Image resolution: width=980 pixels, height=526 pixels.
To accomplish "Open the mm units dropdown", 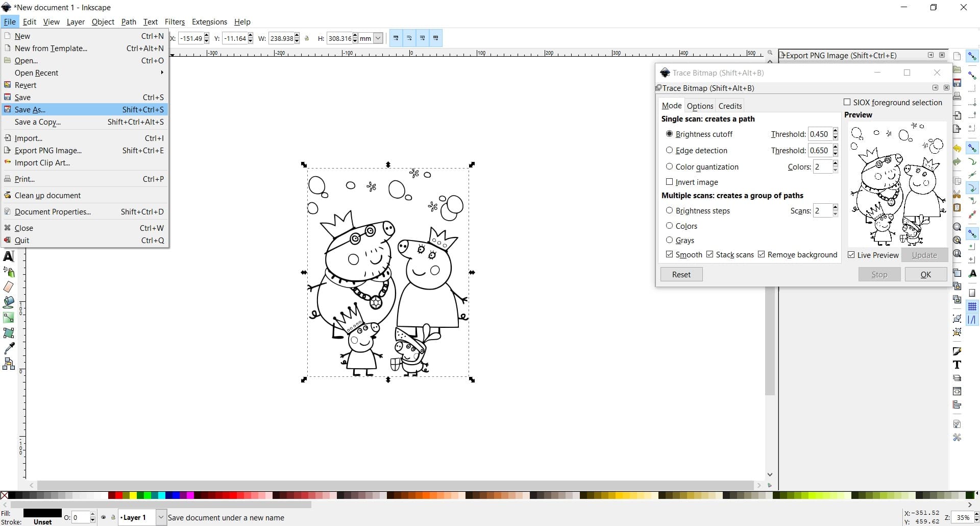I will (377, 38).
